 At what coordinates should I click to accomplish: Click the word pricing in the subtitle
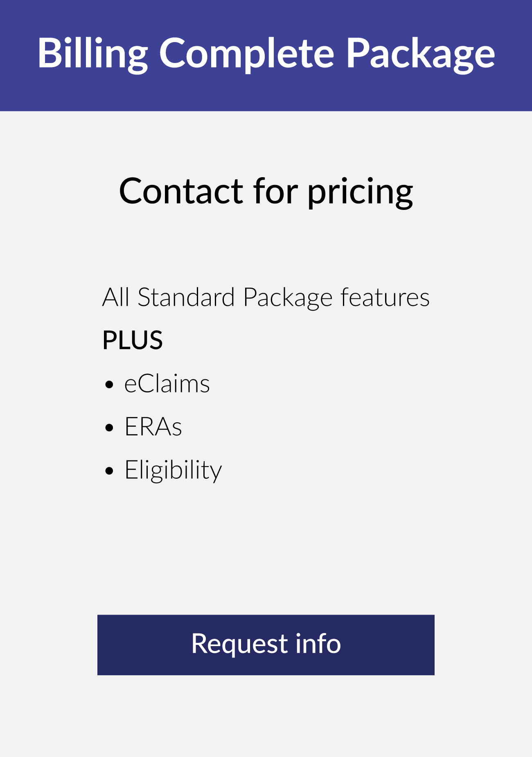click(360, 193)
